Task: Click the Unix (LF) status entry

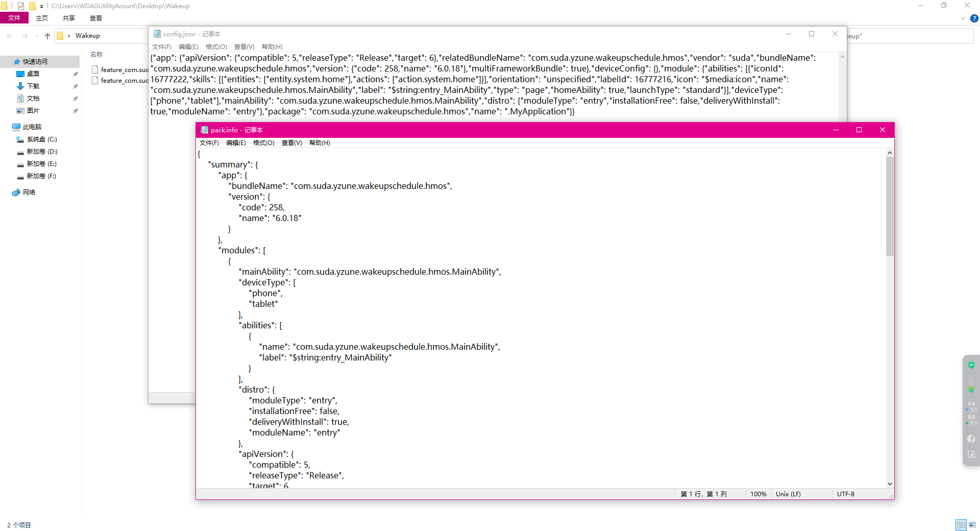Action: click(x=788, y=494)
